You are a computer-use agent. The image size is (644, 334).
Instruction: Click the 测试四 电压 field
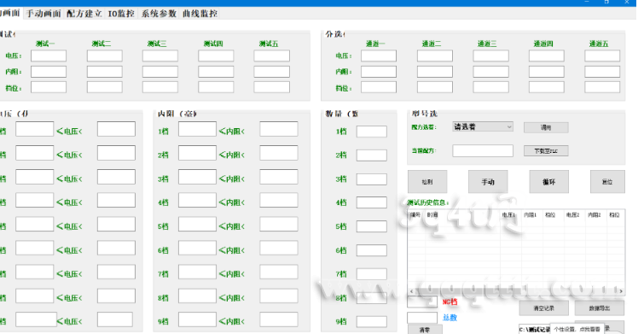point(216,56)
